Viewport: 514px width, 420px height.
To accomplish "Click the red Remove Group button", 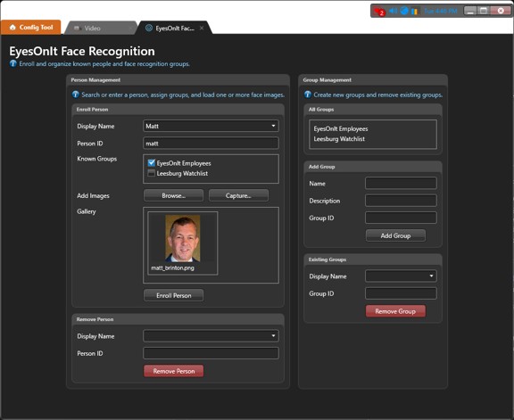I will click(395, 311).
